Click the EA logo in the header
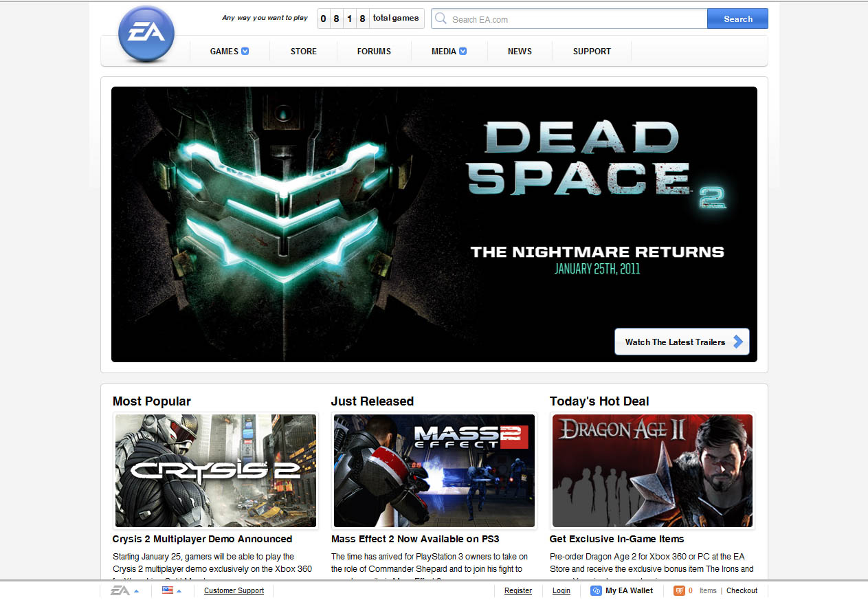This screenshot has height=600, width=868. (x=146, y=34)
